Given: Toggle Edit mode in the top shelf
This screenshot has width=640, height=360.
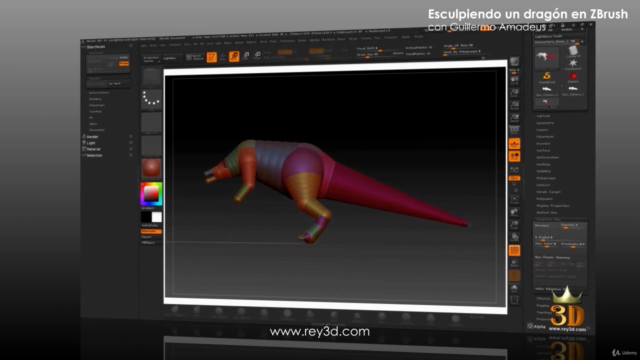Looking at the screenshot, I should (x=211, y=57).
